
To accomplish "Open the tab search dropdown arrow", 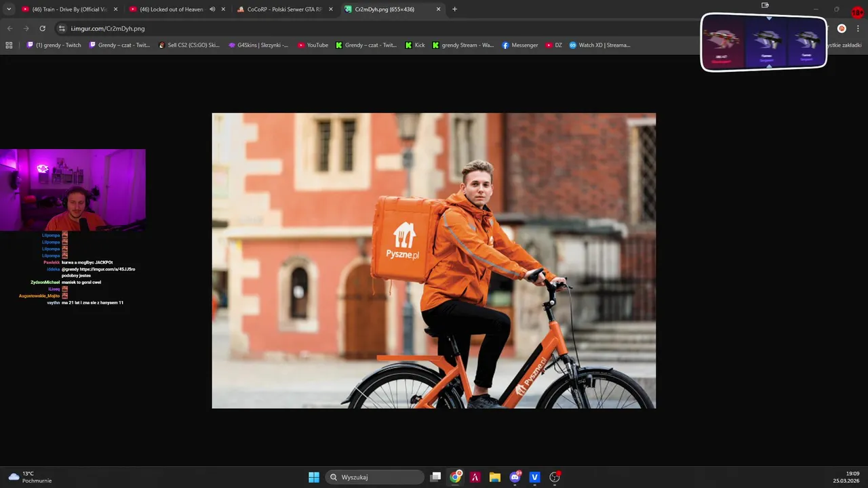I will point(9,9).
